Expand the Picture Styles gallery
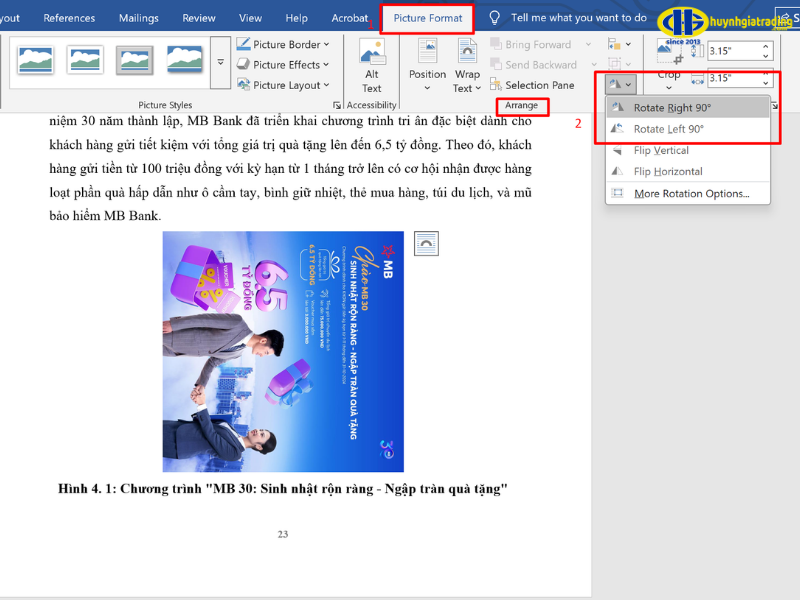The height and width of the screenshot is (600, 800). pos(220,62)
